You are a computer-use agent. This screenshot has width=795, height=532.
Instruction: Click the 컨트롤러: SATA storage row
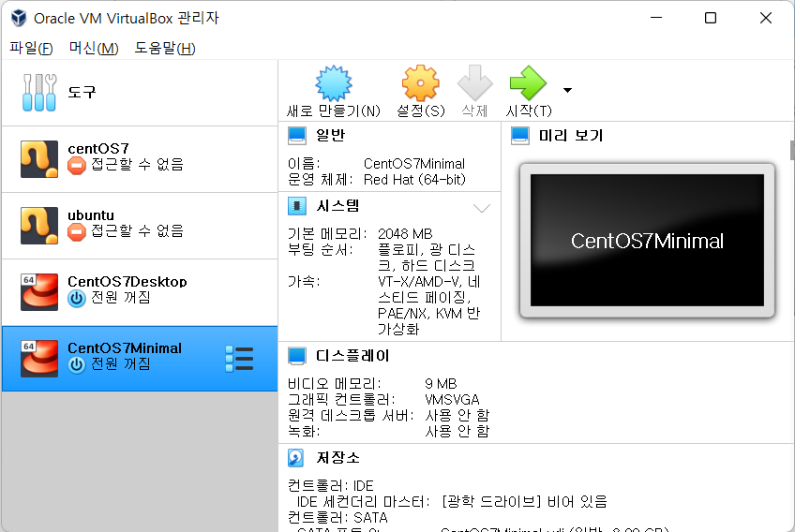point(337,517)
